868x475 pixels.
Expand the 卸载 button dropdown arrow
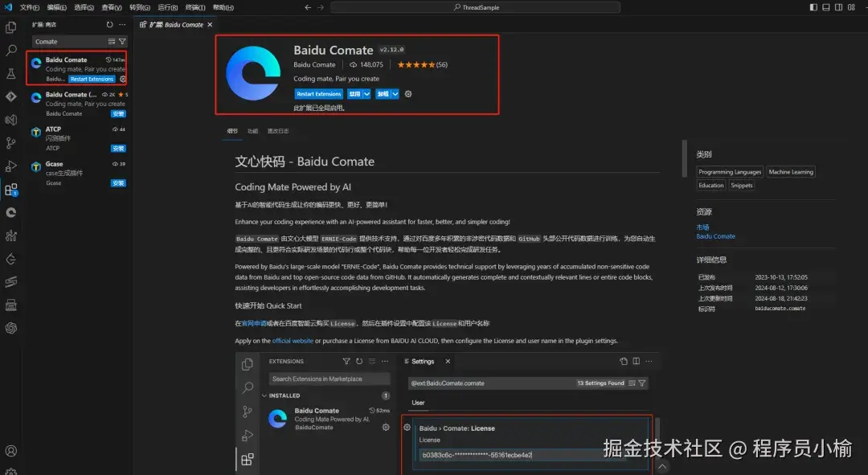pos(395,94)
